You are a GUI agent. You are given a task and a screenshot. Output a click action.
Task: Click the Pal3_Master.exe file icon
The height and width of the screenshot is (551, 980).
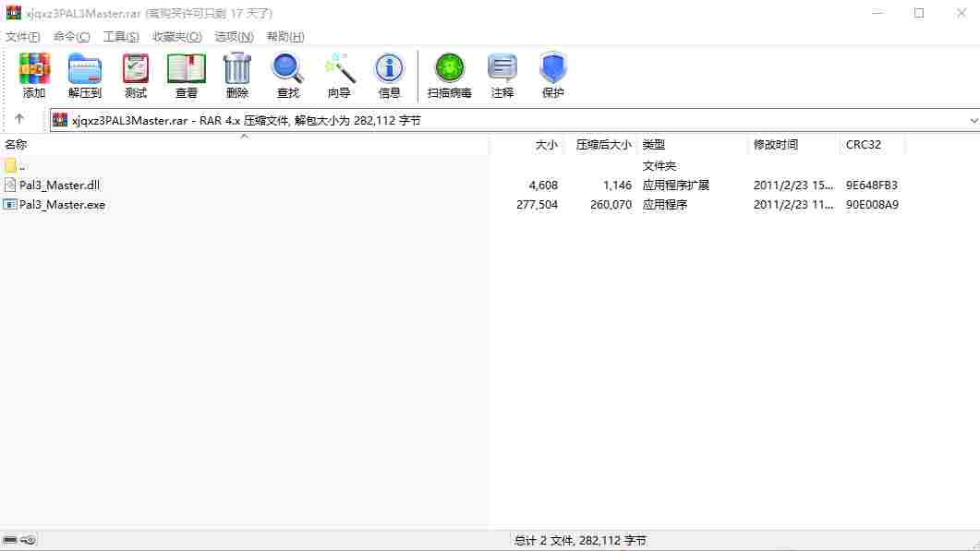click(9, 204)
